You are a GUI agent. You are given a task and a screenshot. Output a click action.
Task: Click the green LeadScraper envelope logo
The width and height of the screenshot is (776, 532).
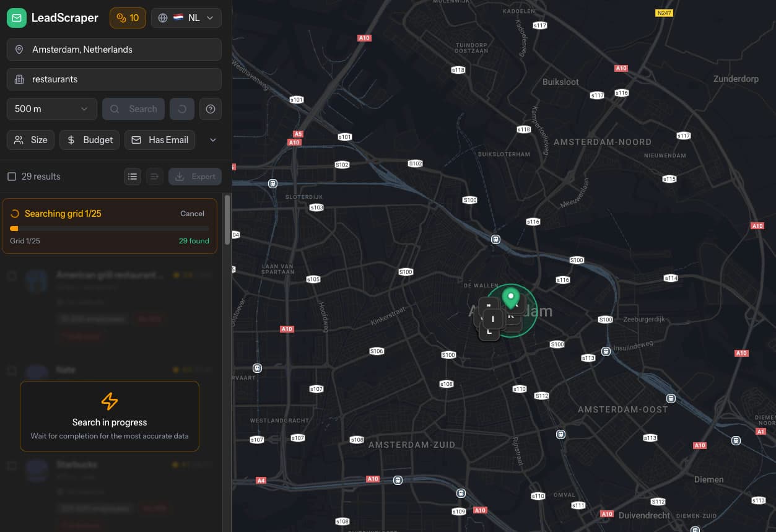[x=17, y=17]
